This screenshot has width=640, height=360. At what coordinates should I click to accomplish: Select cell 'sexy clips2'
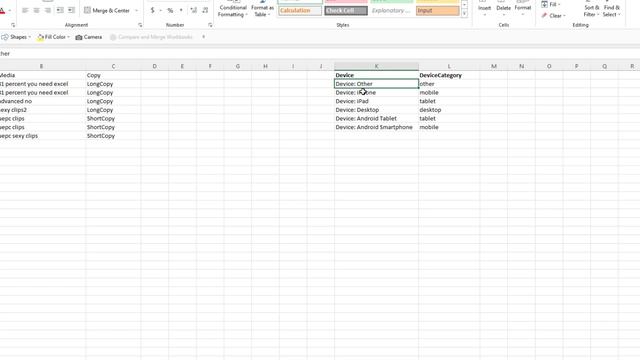(x=43, y=110)
